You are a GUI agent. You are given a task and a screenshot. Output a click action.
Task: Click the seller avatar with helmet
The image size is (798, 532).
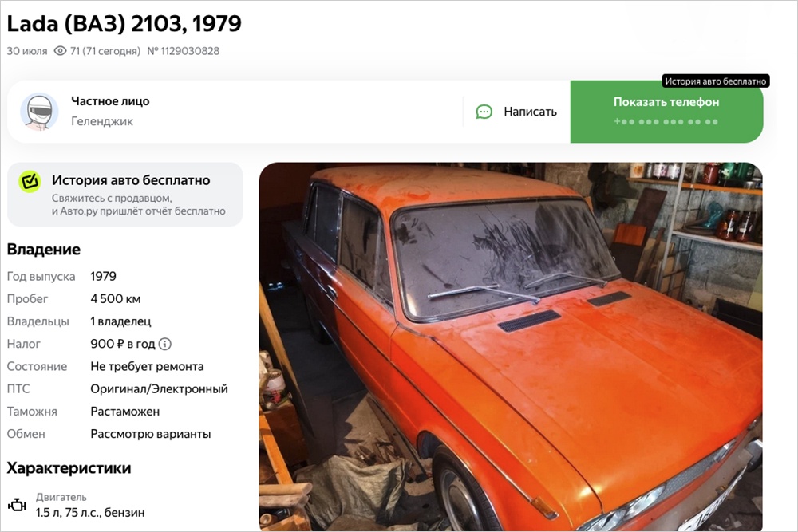point(39,112)
